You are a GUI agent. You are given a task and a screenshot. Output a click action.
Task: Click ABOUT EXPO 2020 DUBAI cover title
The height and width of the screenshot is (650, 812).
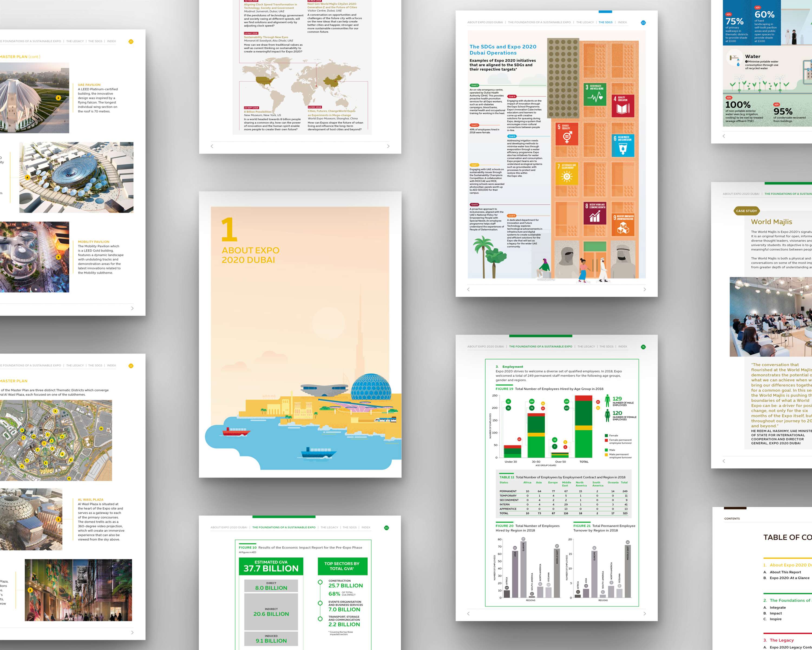(x=250, y=255)
